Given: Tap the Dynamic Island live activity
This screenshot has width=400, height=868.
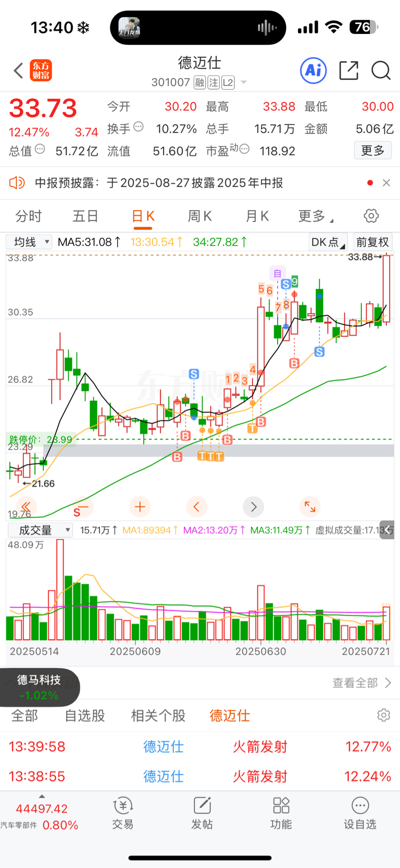Looking at the screenshot, I should point(198,27).
